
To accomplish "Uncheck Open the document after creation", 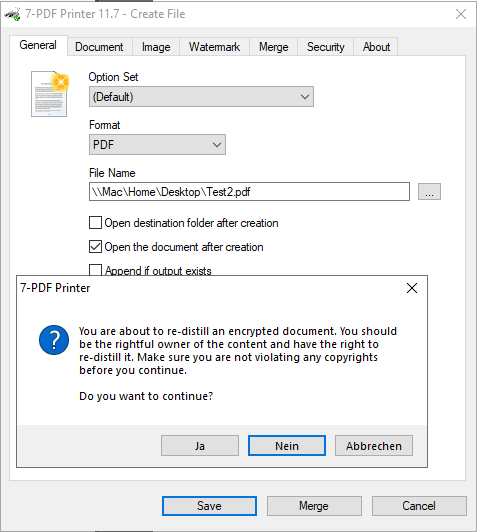I will [95, 247].
